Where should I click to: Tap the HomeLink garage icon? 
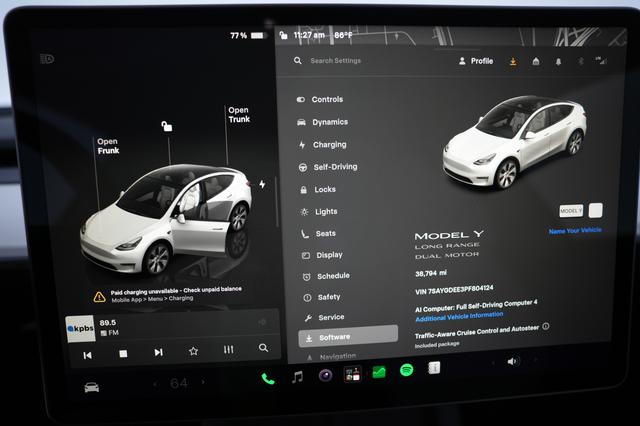536,61
